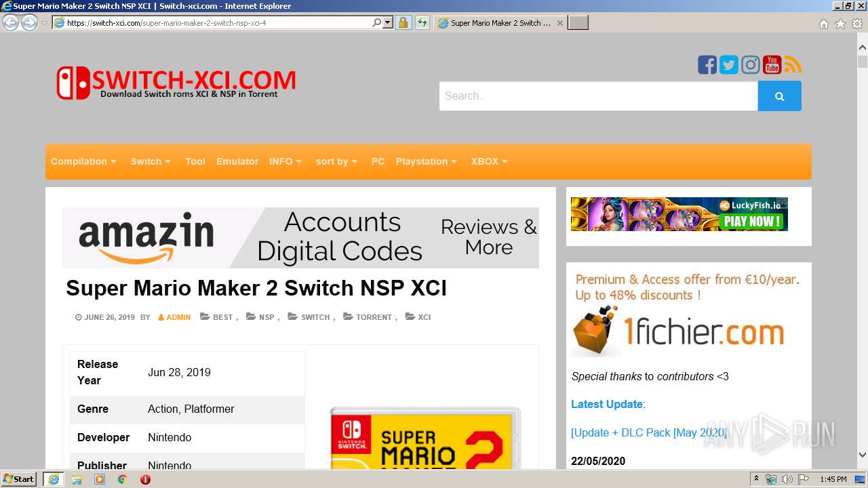The width and height of the screenshot is (868, 488).
Task: Click the Super Mario Maker 2 page title
Action: (256, 289)
